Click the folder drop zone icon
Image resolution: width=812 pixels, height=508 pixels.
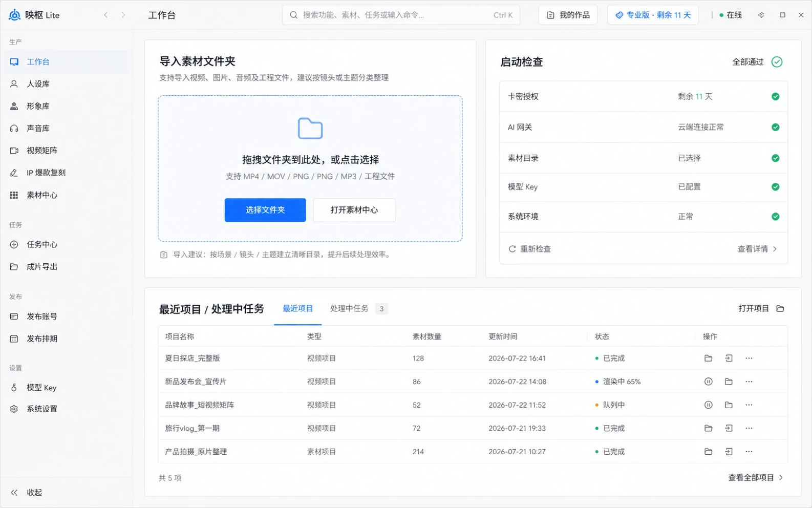310,129
